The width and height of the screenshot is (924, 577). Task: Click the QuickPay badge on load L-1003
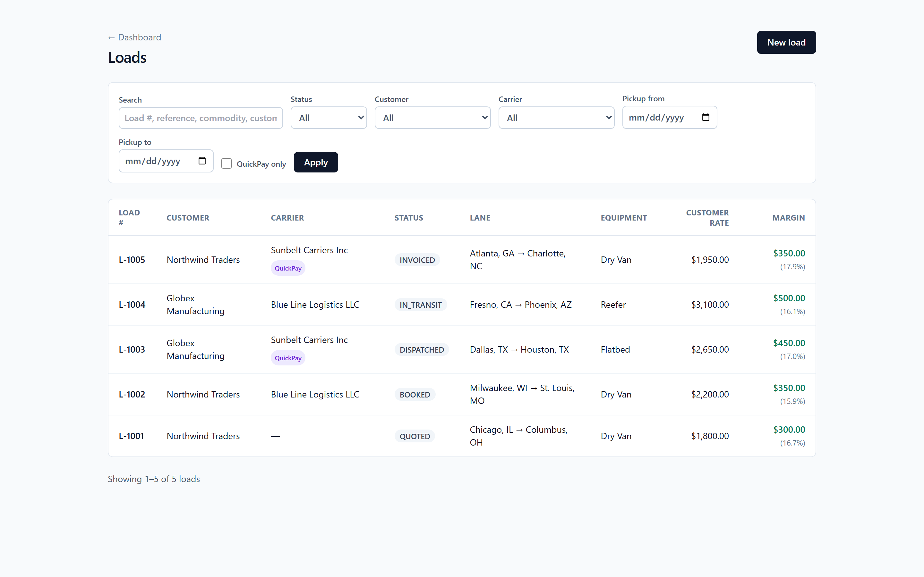coord(288,358)
